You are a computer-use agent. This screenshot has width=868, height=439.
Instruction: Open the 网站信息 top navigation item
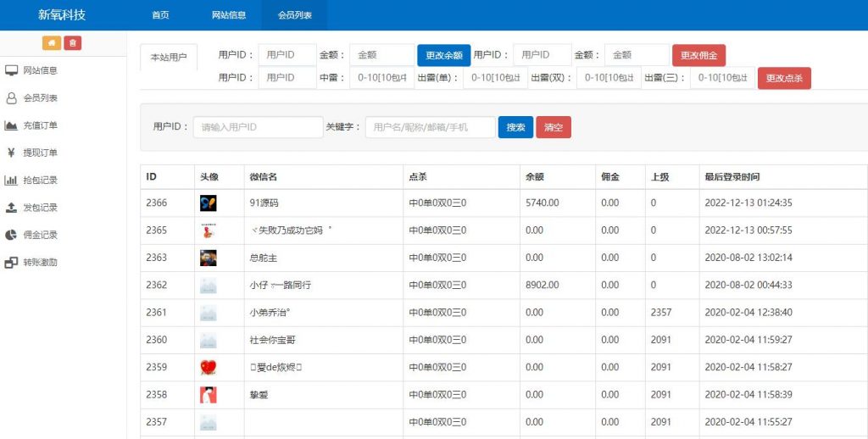point(229,15)
